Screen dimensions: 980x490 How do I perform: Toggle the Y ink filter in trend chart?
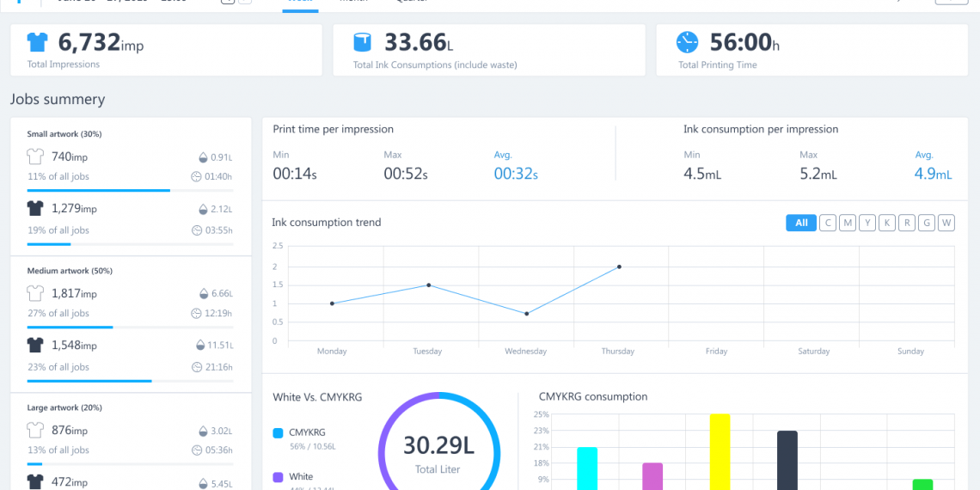click(867, 223)
